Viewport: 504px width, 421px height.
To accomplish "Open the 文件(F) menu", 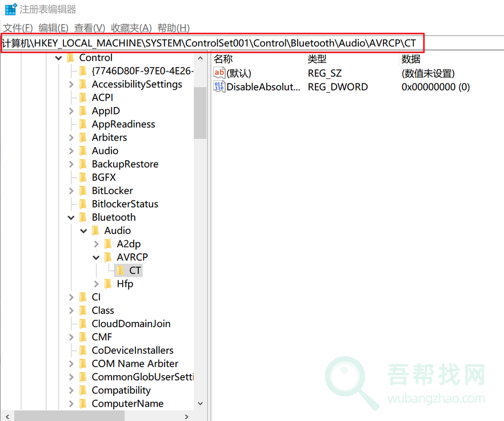I will (x=18, y=27).
